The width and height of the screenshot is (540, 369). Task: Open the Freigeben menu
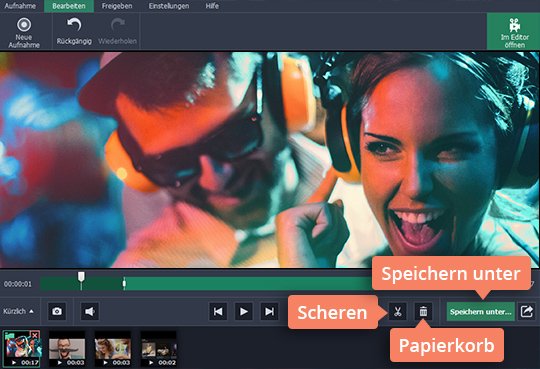117,6
